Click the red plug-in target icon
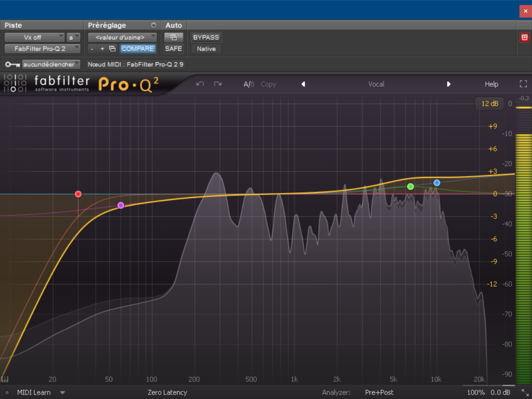This screenshot has width=532, height=399. 524,37
